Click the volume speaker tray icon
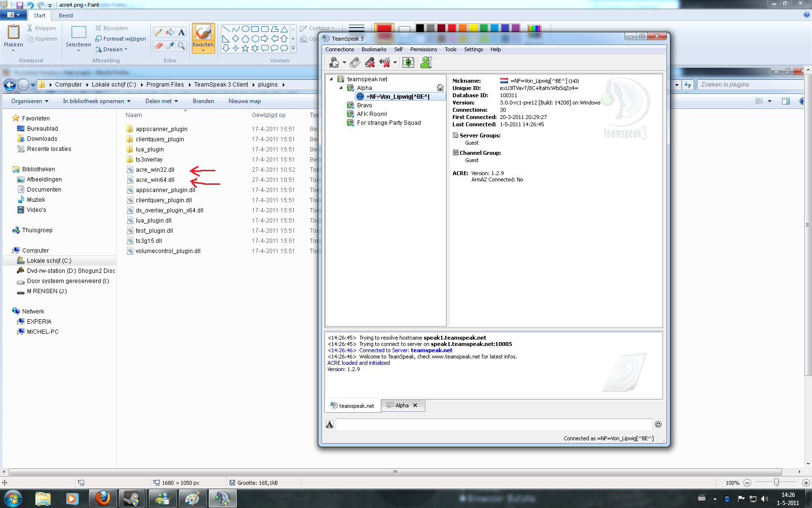The height and width of the screenshot is (508, 812). (x=764, y=499)
